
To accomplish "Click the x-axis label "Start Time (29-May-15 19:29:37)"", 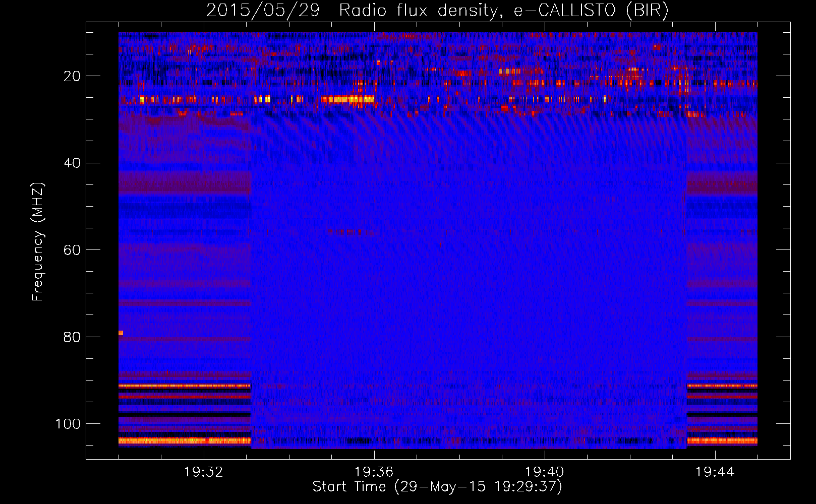I will click(x=437, y=487).
